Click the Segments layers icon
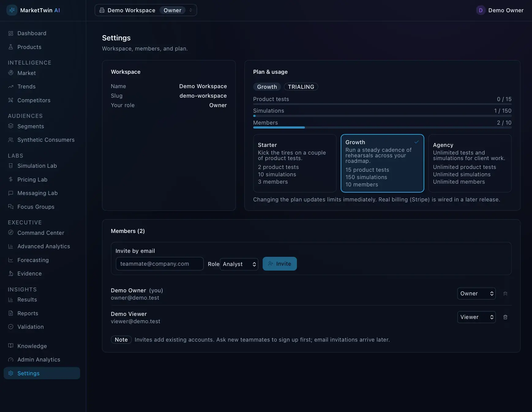Viewport: 532px width, 412px height. [x=11, y=126]
